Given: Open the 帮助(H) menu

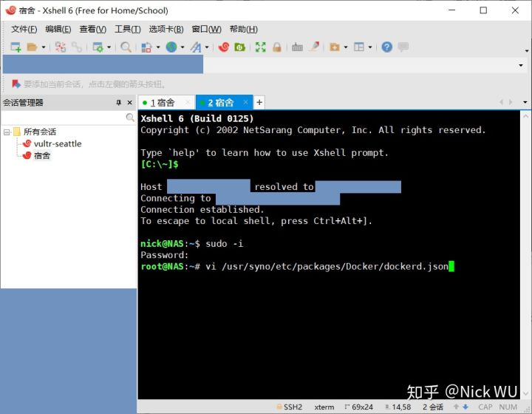Looking at the screenshot, I should (x=244, y=29).
